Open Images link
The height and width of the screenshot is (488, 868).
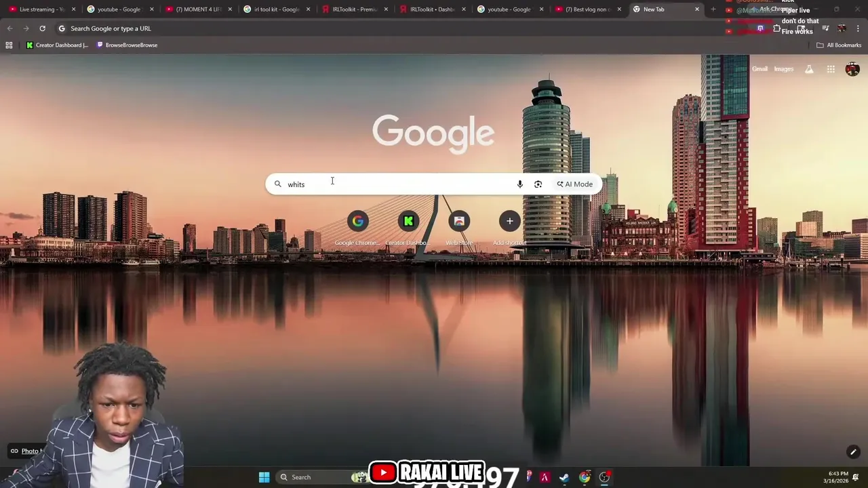pos(783,69)
